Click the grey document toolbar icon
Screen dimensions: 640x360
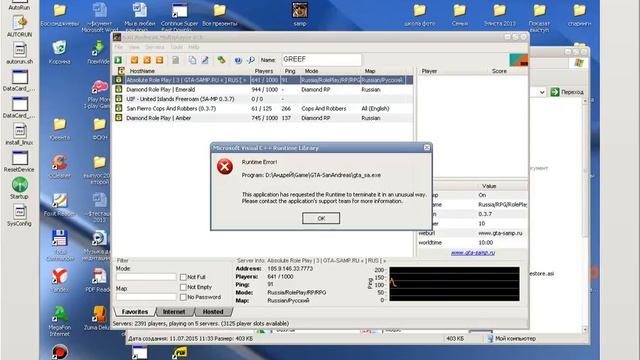click(x=176, y=60)
